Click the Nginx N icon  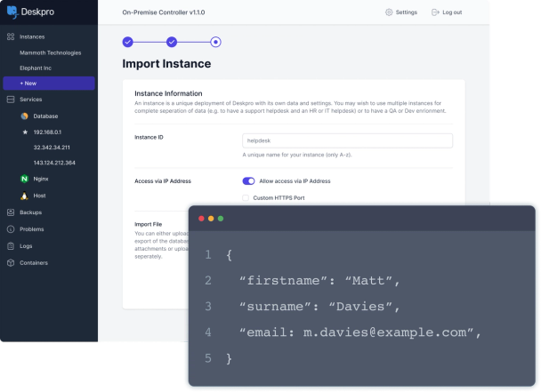24,179
